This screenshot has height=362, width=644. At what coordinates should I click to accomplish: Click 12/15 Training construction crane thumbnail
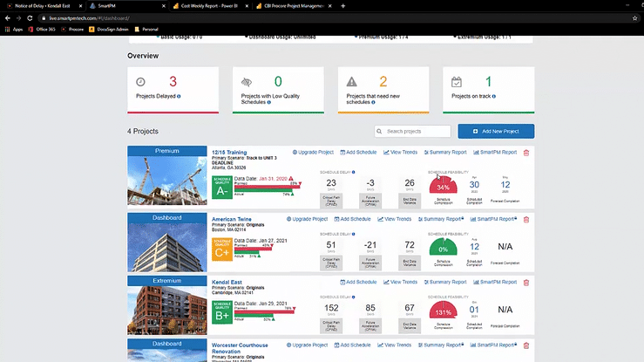167,180
